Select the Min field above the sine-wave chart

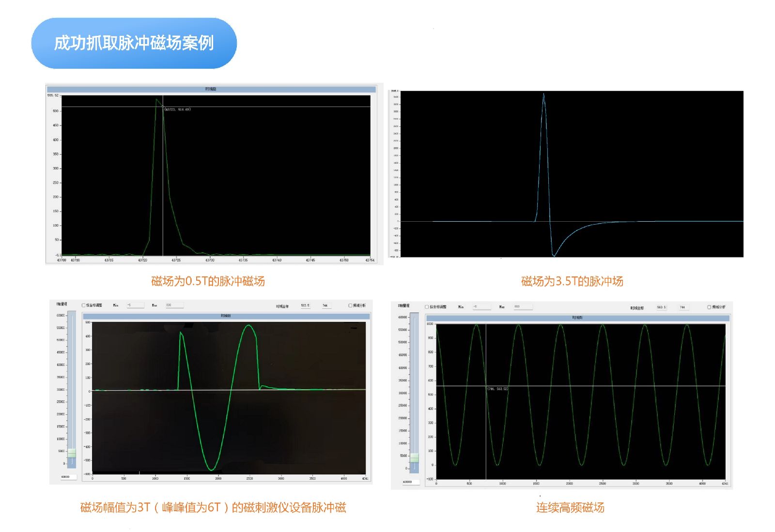click(481, 307)
